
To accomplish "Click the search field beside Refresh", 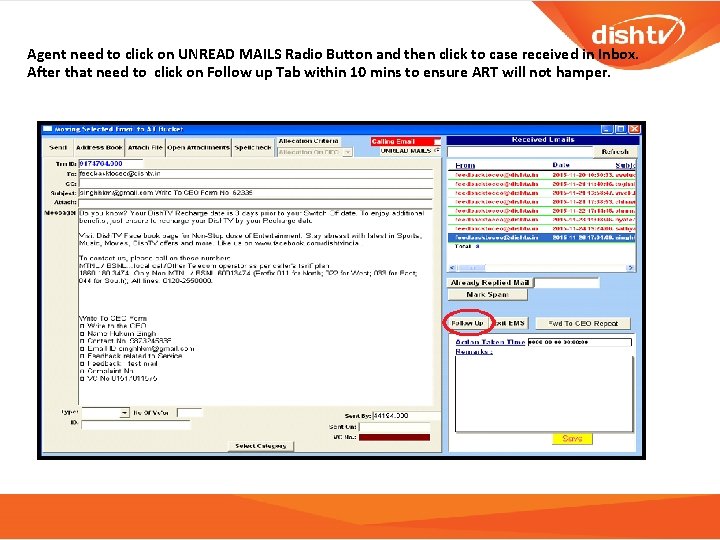I will point(520,152).
